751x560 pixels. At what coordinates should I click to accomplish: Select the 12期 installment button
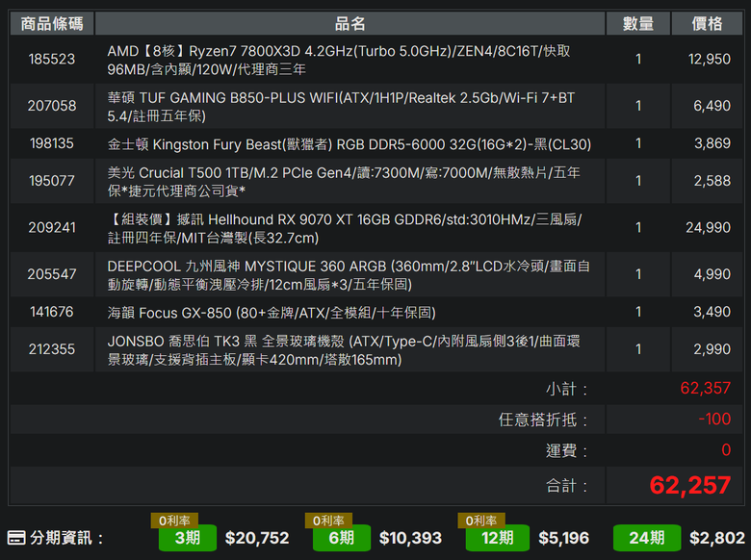point(498,538)
